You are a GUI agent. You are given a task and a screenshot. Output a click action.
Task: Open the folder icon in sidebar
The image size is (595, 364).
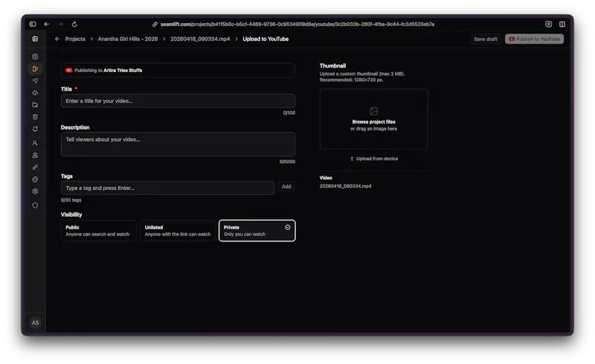click(35, 105)
